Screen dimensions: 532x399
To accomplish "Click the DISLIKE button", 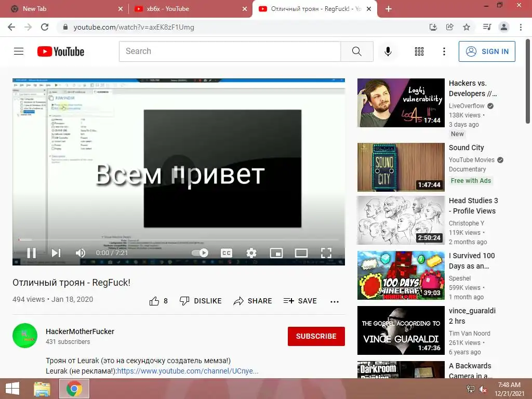I will 201,301.
